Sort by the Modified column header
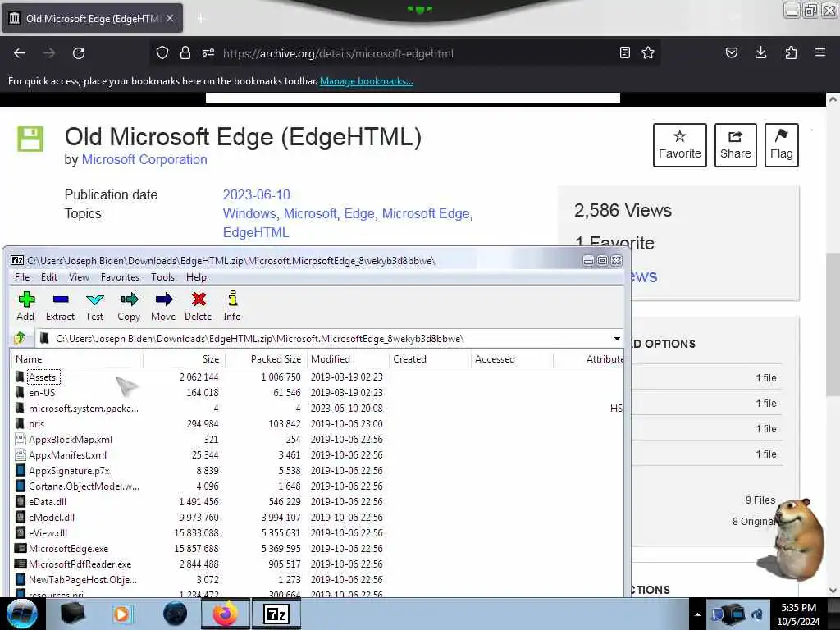The width and height of the screenshot is (840, 630). [348, 359]
